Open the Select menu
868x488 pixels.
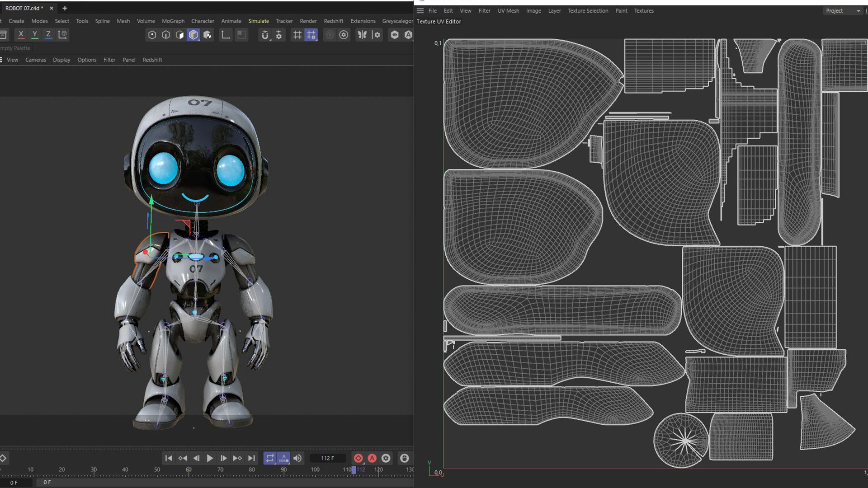(62, 21)
